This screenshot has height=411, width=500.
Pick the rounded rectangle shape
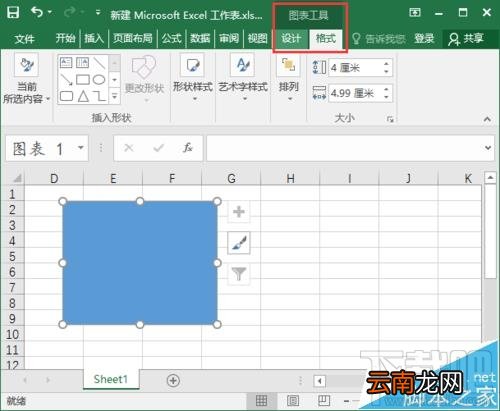click(x=66, y=96)
